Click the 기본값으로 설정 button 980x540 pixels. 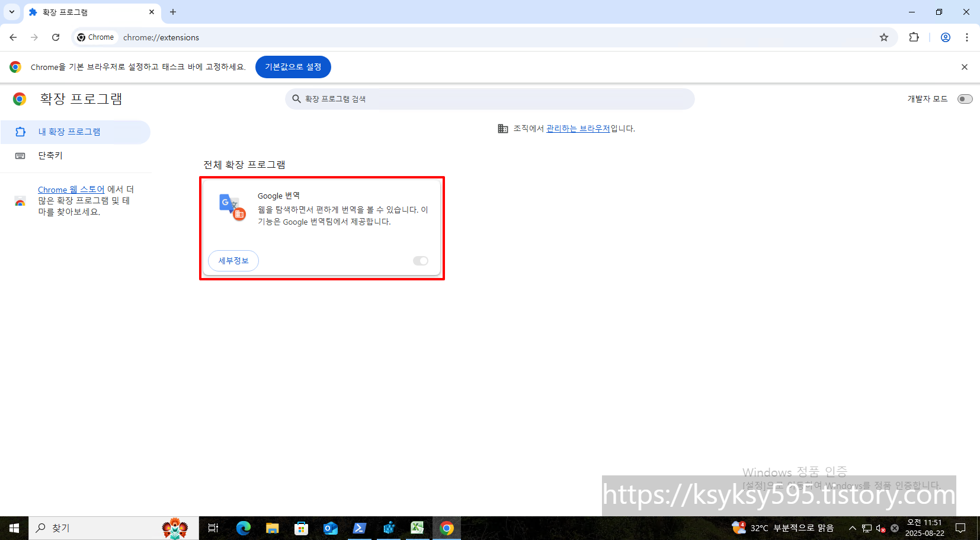pos(293,67)
